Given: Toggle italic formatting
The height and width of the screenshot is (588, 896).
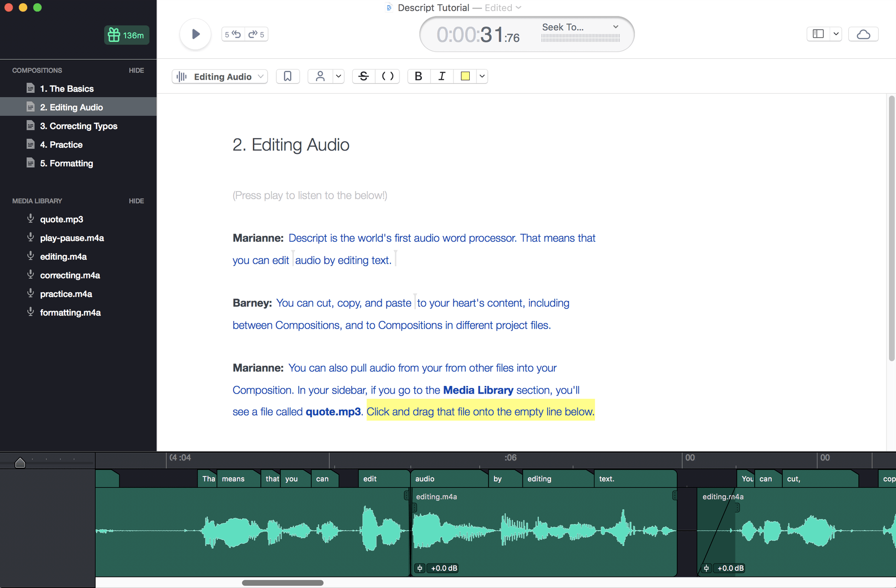Looking at the screenshot, I should [x=442, y=76].
